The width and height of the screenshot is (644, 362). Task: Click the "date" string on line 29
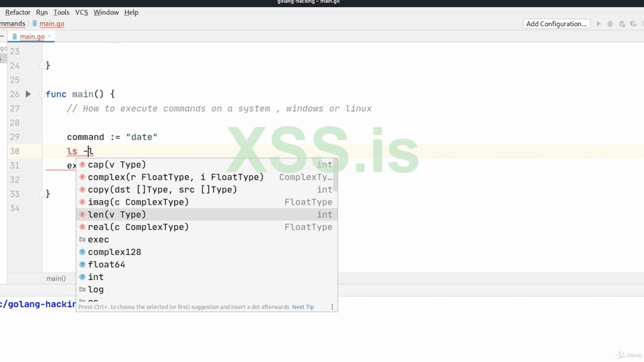coord(141,137)
